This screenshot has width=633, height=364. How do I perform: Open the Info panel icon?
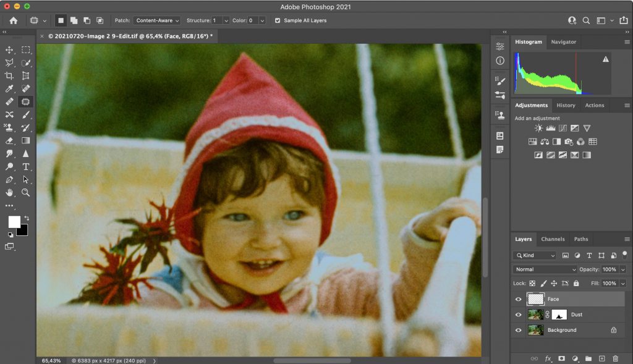coord(500,61)
